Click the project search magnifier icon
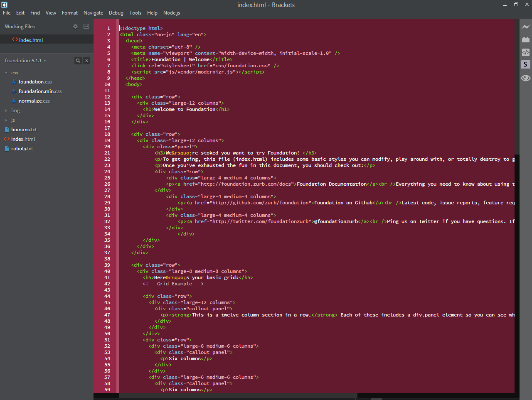This screenshot has width=532, height=400. tap(78, 61)
